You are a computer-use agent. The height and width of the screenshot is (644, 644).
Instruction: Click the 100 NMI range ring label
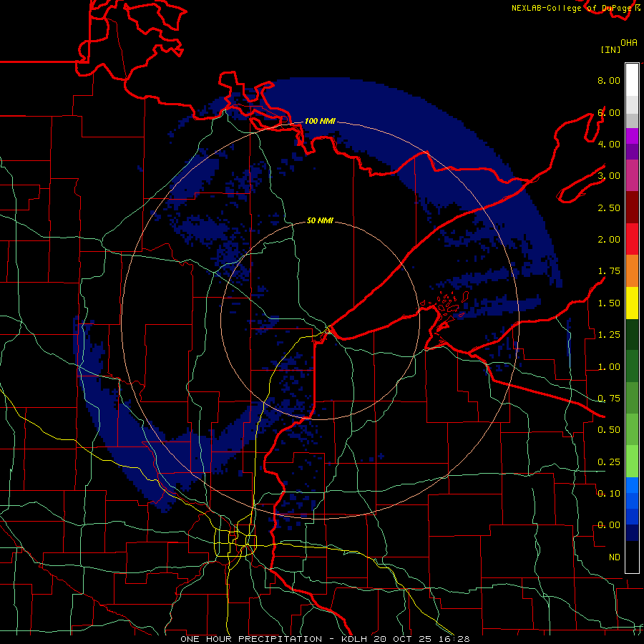(320, 121)
